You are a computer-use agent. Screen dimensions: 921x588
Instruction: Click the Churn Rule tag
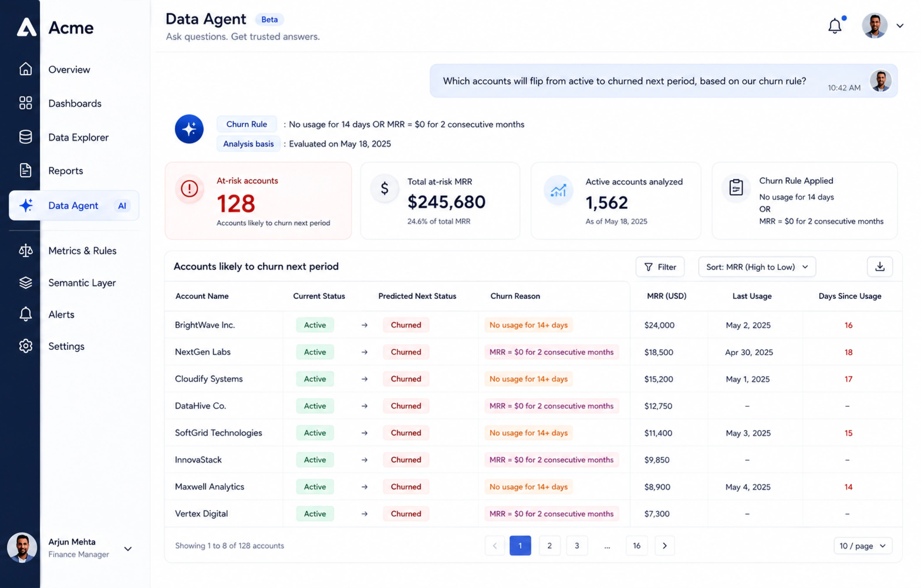[x=247, y=124]
